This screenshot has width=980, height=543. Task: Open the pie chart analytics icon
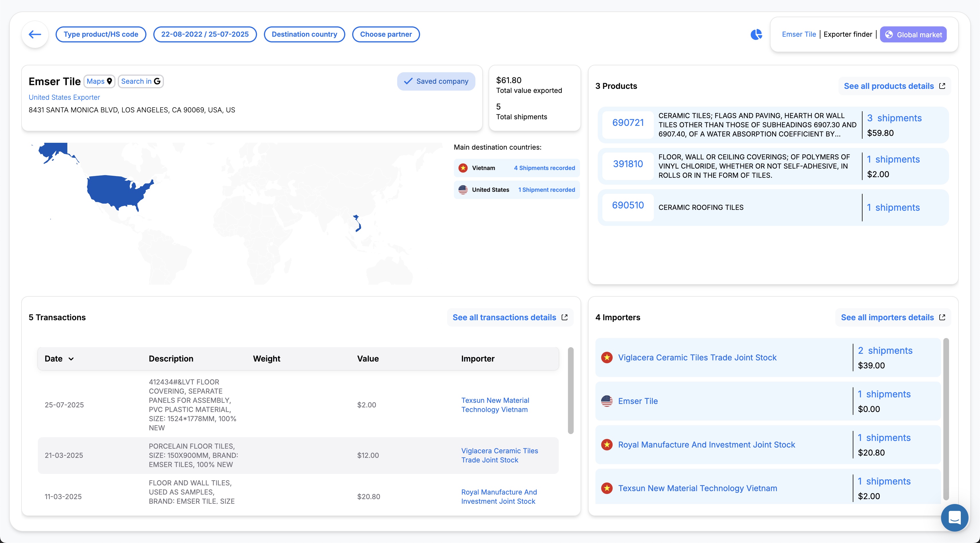coord(756,35)
